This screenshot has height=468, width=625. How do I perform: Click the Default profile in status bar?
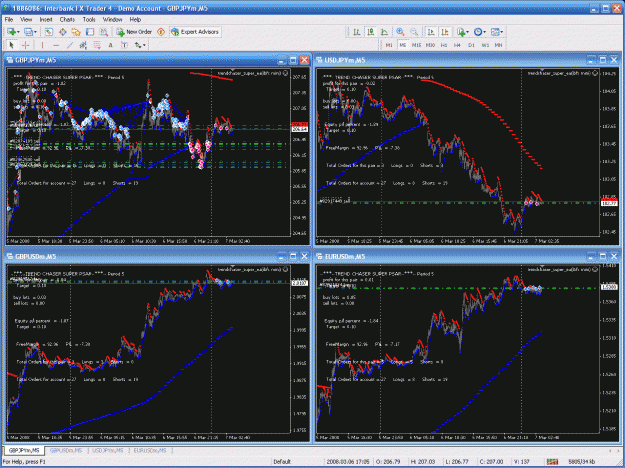tap(282, 462)
